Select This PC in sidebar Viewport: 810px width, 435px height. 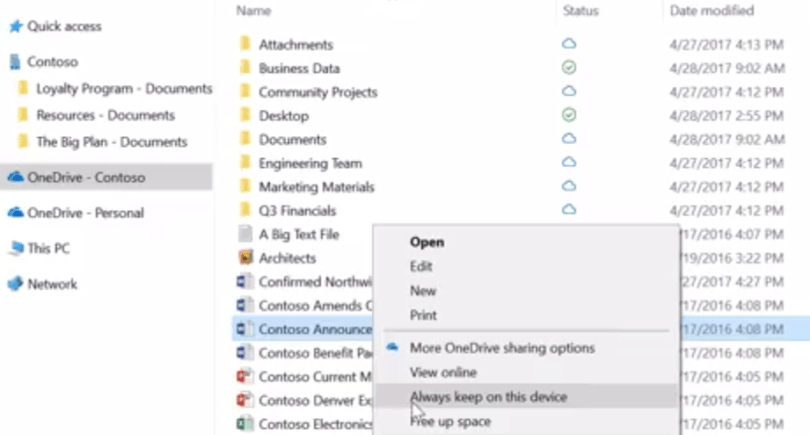(49, 248)
